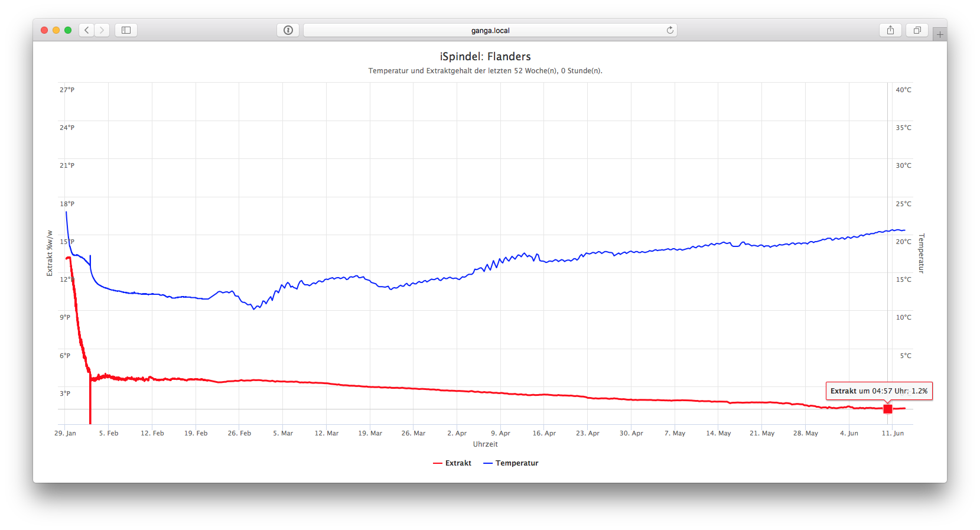Click the chart title iSpindel: Flanders

pyautogui.click(x=485, y=57)
